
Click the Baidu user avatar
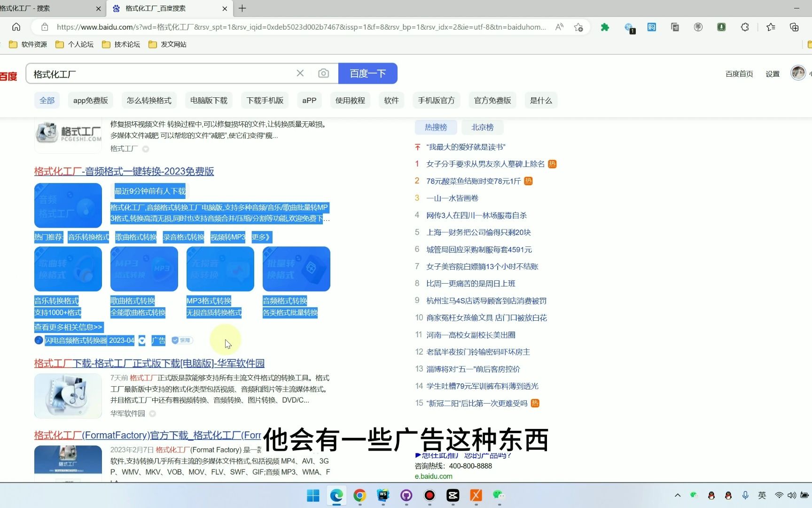[798, 73]
